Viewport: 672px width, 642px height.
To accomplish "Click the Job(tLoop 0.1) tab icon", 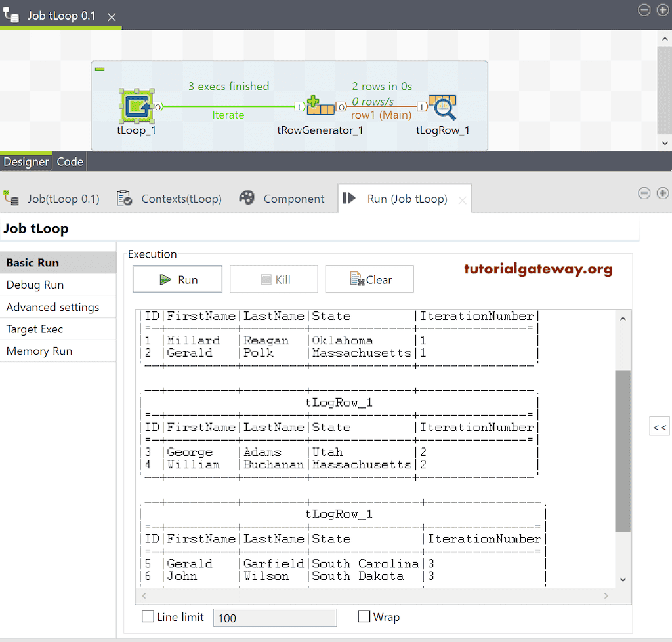I will pos(12,198).
